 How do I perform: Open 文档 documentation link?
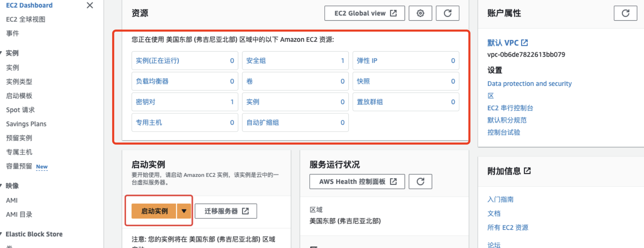pyautogui.click(x=494, y=213)
